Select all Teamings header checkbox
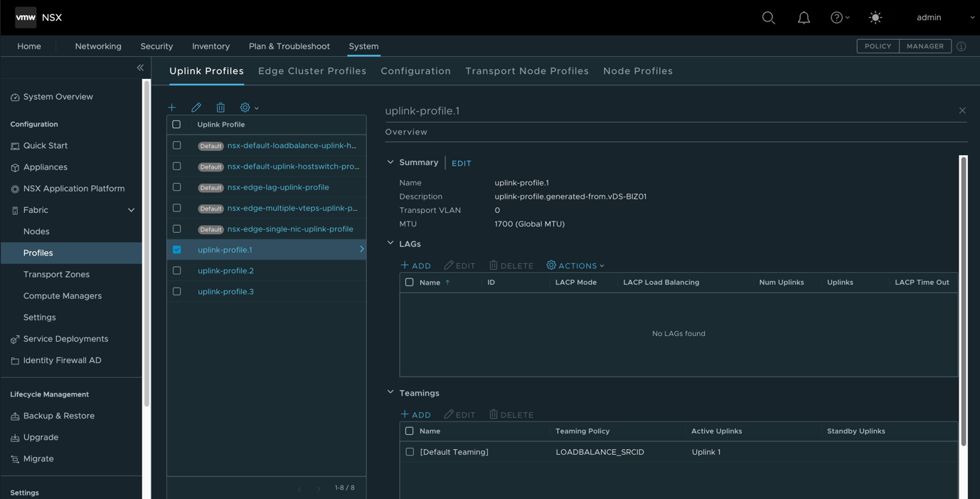Screen dimensions: 980x499 point(409,431)
